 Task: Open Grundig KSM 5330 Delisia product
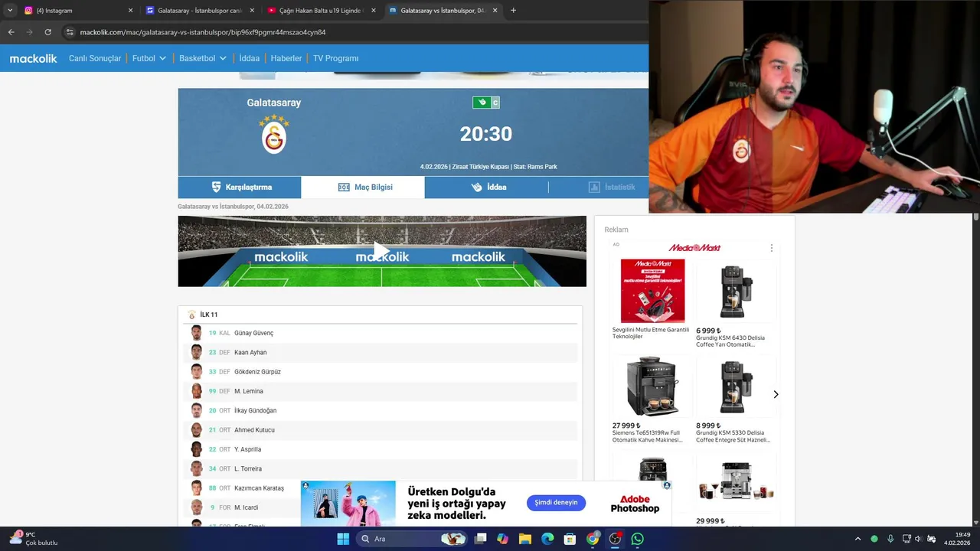pos(736,399)
